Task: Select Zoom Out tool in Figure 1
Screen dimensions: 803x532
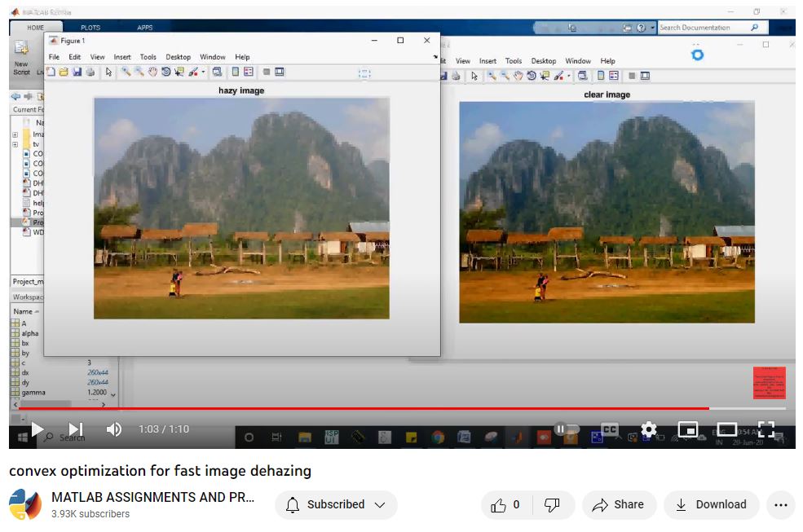Action: point(139,73)
